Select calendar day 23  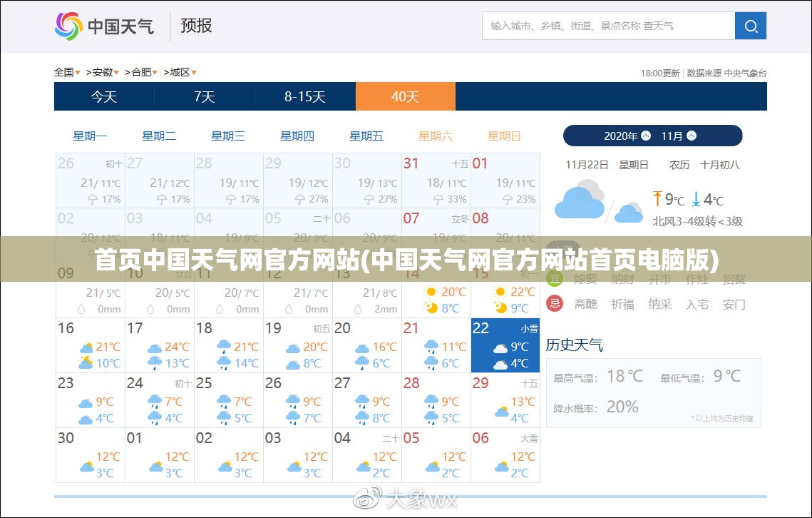pyautogui.click(x=91, y=400)
